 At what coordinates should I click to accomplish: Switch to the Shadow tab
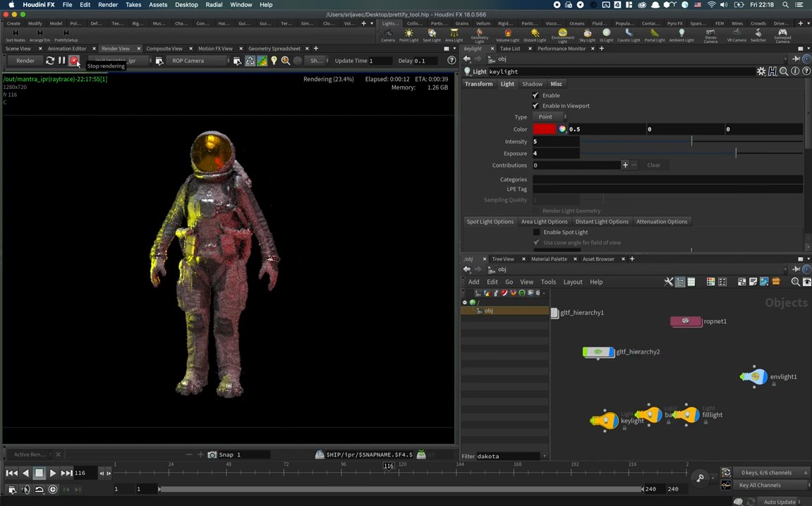click(532, 84)
